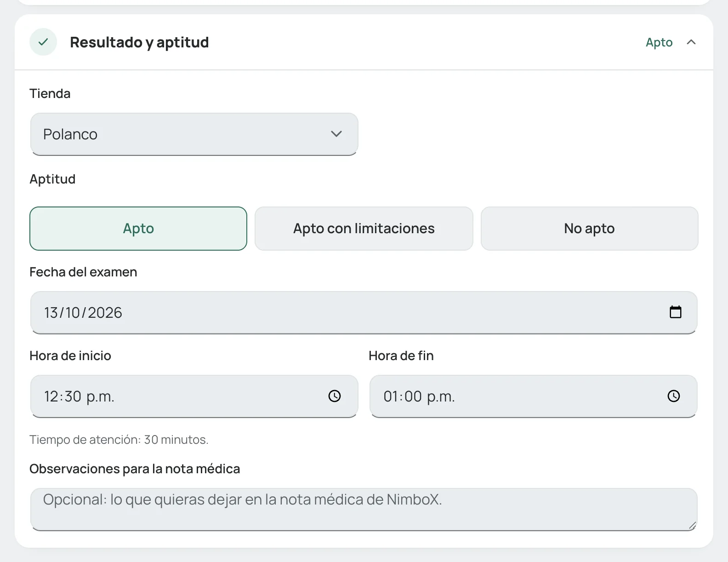This screenshot has width=728, height=562.
Task: Open clock picker for Hora de fin
Action: tap(674, 396)
